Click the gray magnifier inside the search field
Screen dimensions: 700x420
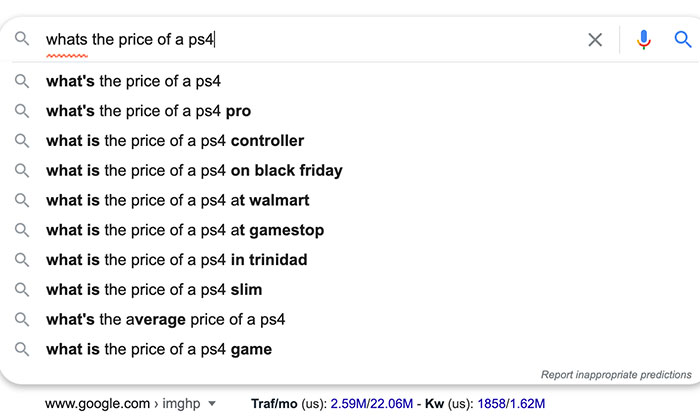pyautogui.click(x=21, y=39)
